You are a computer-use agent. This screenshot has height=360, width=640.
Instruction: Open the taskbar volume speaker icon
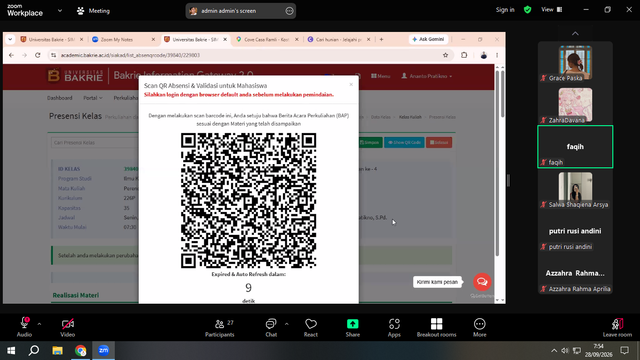coord(565,351)
